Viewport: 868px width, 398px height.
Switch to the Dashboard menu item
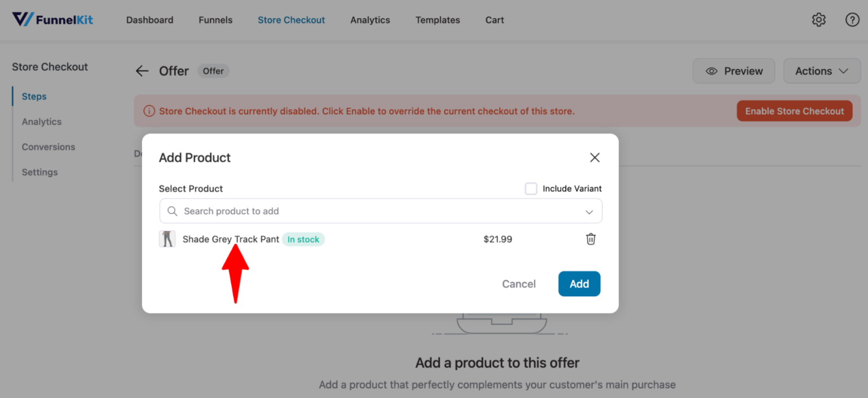pos(149,20)
